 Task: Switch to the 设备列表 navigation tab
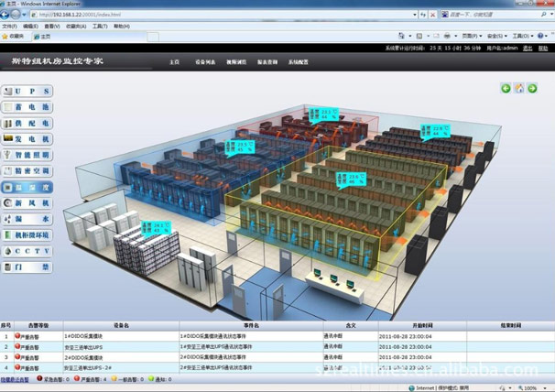coord(205,61)
